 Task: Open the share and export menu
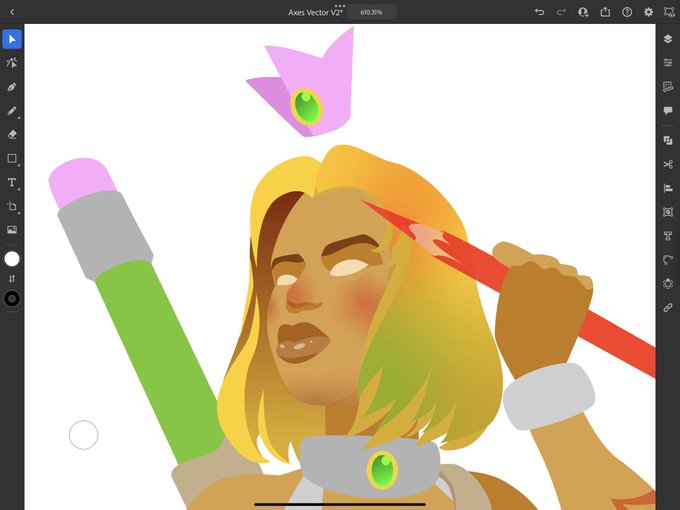[605, 12]
